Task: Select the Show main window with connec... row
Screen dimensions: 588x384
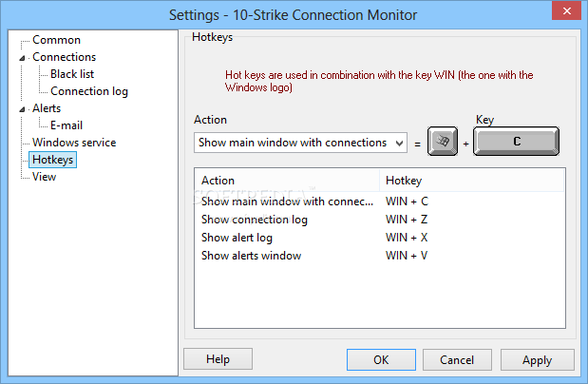Action: point(380,202)
